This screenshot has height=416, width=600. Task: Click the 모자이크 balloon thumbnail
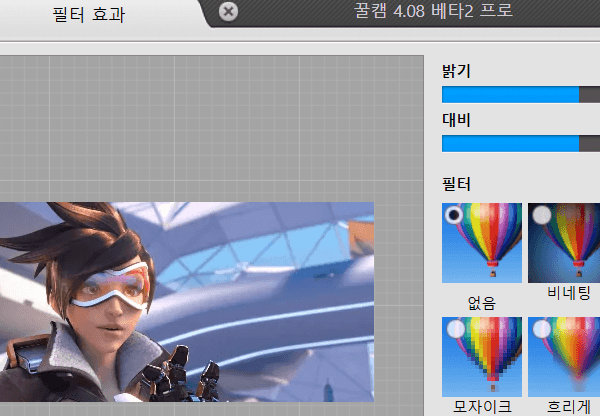(x=482, y=357)
